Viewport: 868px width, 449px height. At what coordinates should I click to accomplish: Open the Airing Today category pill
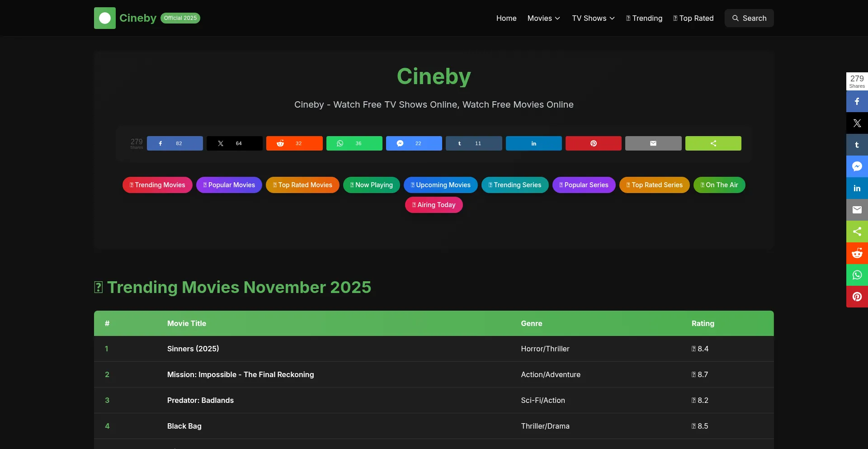(434, 205)
